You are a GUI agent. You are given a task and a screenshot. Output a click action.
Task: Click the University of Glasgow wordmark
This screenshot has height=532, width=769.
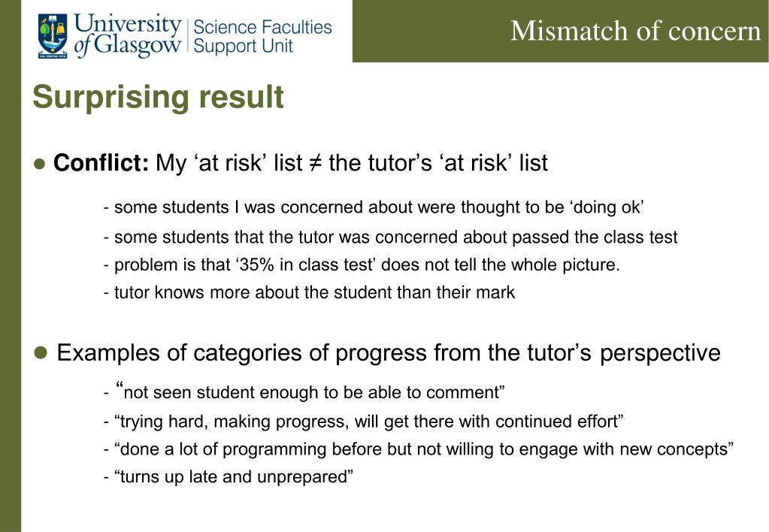click(x=128, y=35)
